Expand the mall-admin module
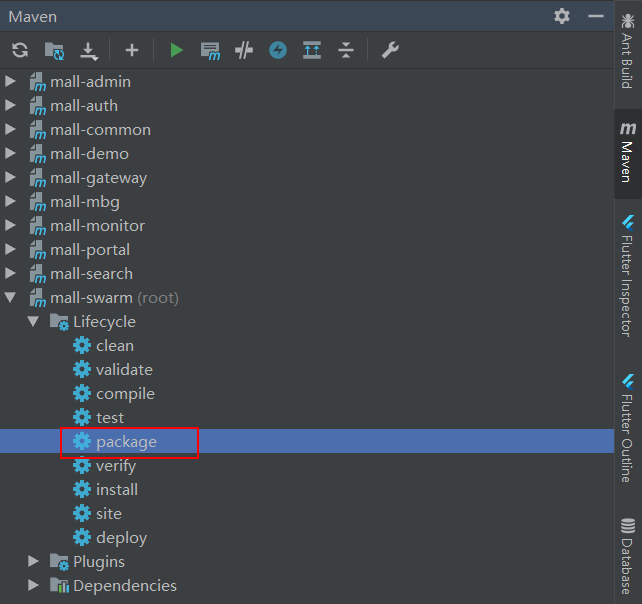This screenshot has height=604, width=642. tap(10, 81)
